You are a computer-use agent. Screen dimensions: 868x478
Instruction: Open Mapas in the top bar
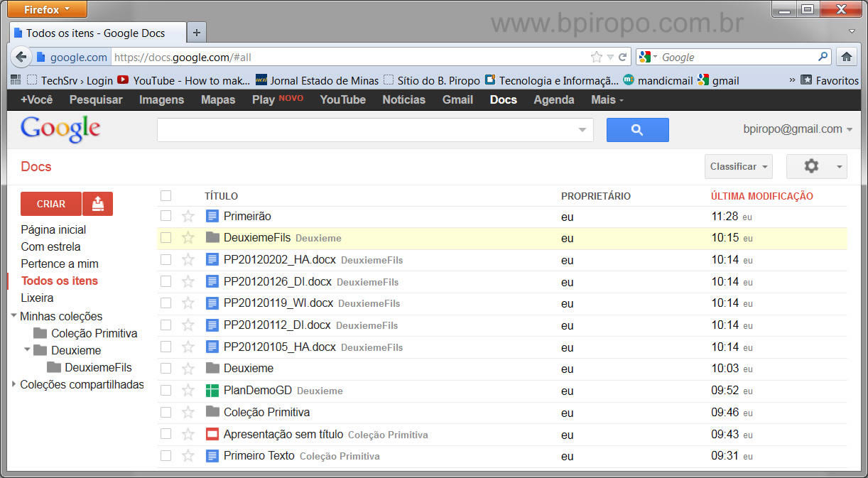(218, 100)
